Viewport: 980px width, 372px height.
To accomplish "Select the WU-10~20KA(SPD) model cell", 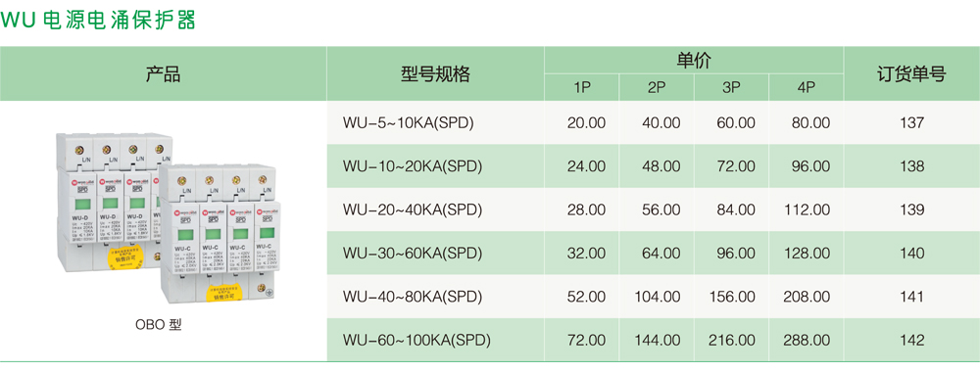I will click(435, 166).
